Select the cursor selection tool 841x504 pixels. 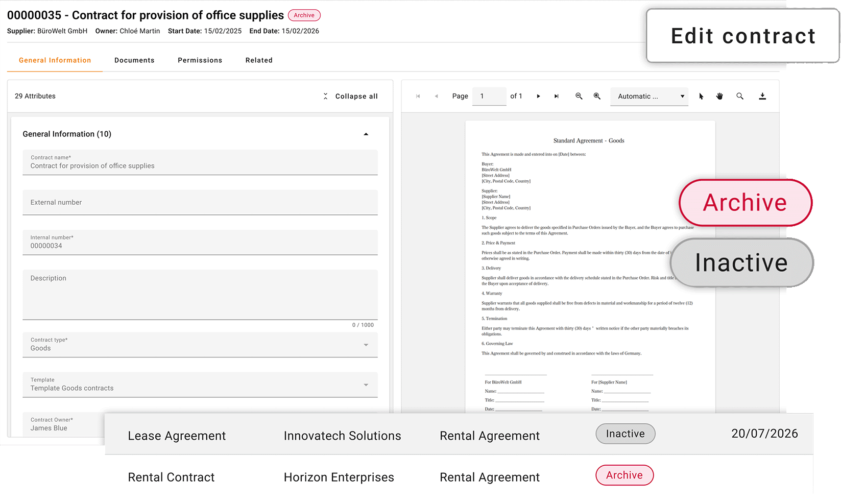pyautogui.click(x=701, y=96)
